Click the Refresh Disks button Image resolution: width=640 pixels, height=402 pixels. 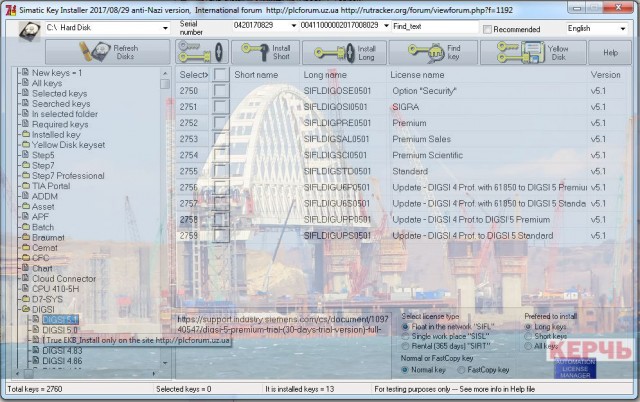(108, 52)
